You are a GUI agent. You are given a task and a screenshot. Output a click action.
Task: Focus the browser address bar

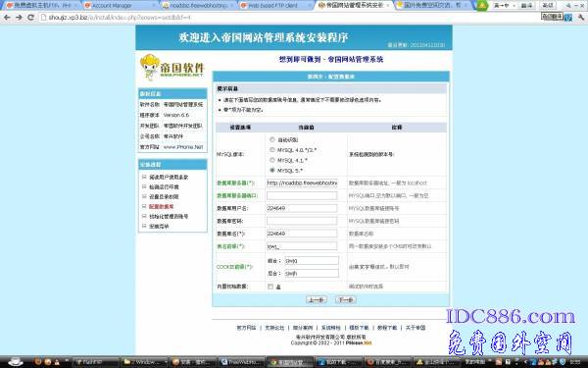(x=289, y=18)
